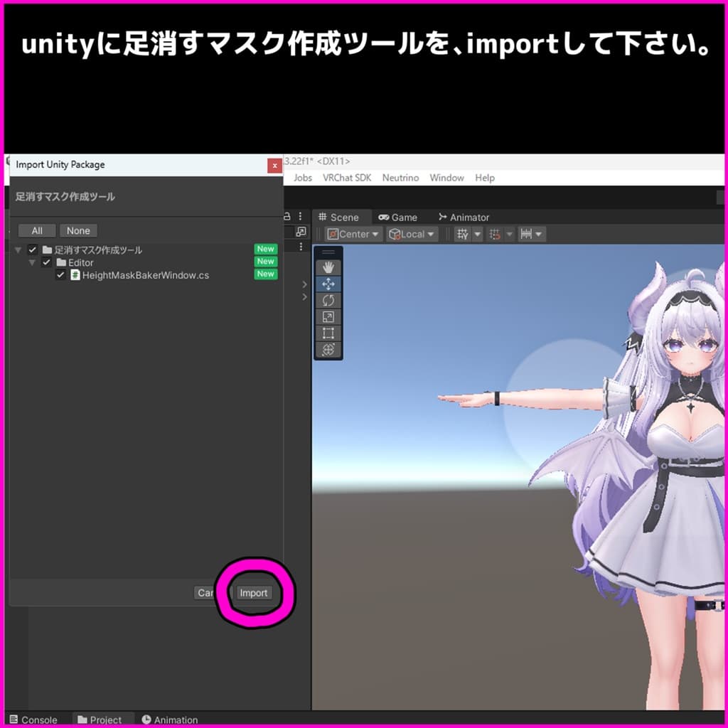Screen dimensions: 728x728
Task: Open the Window menu
Action: click(x=446, y=178)
